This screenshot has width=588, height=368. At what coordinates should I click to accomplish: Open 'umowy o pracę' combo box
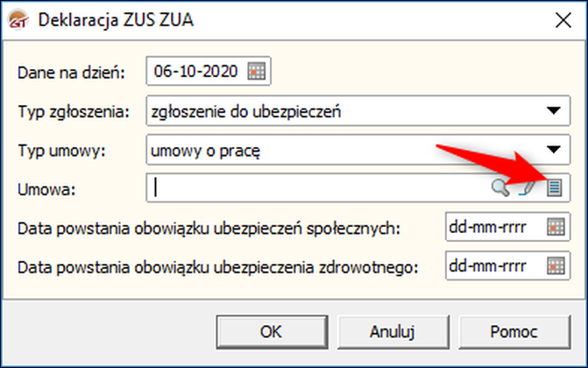tap(358, 150)
